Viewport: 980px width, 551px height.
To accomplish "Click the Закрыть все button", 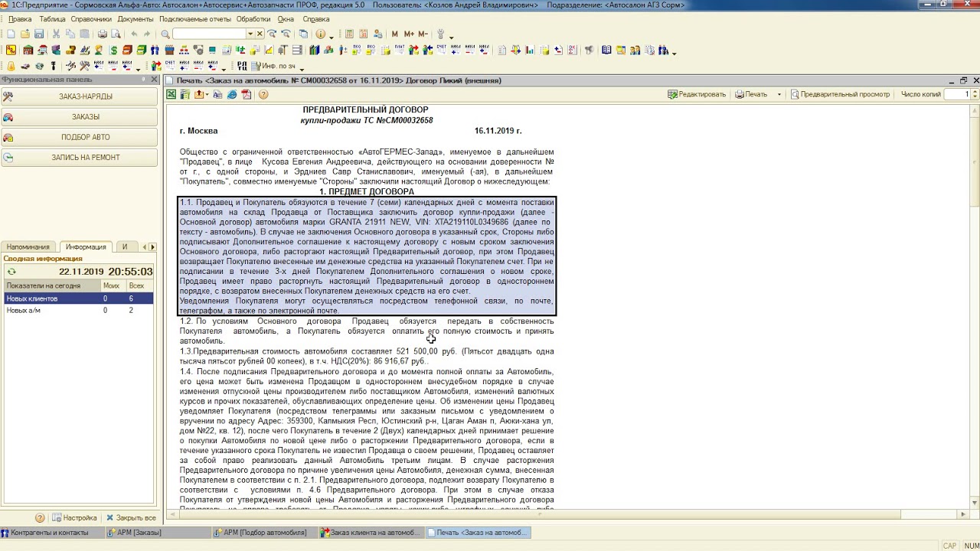I will point(131,517).
